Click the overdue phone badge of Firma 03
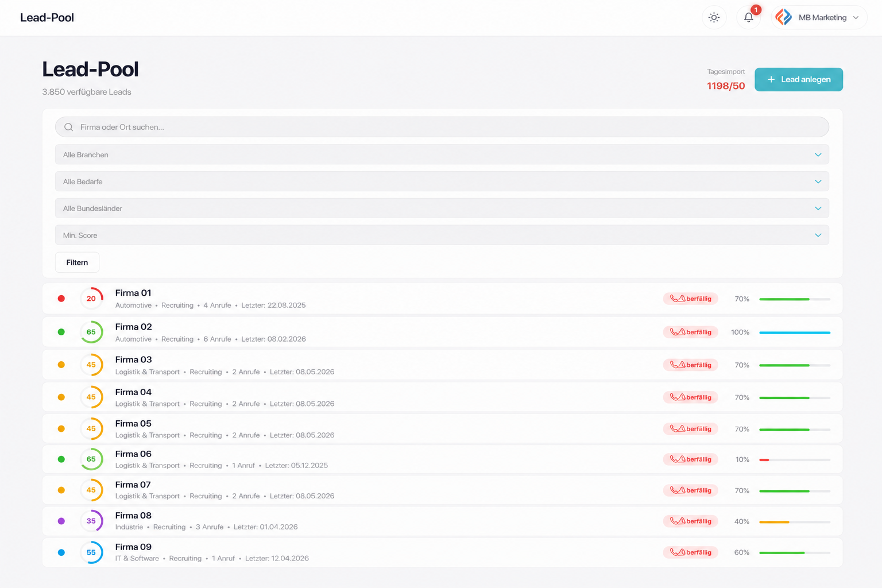The width and height of the screenshot is (882, 588). [x=690, y=365]
